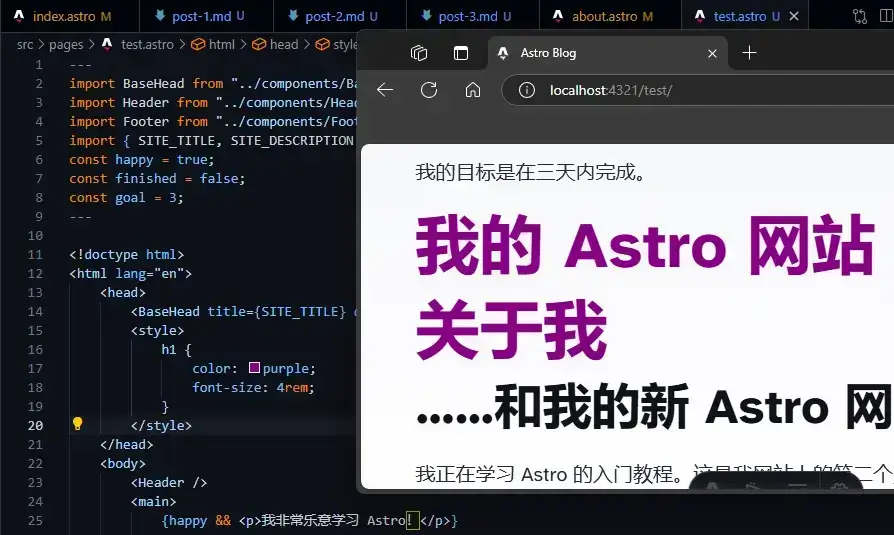Open a new browser tab

pos(749,53)
